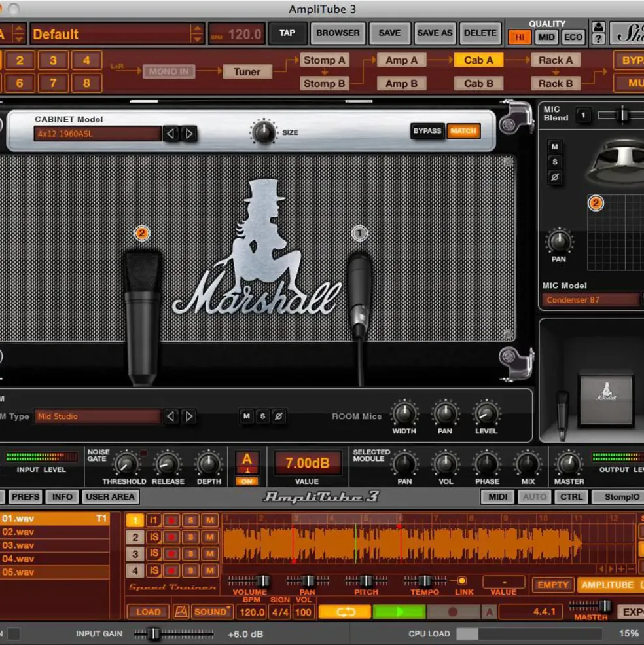Open the MIC Model selector Condenser 87
Viewport: 644px width, 645px height.
pos(590,300)
